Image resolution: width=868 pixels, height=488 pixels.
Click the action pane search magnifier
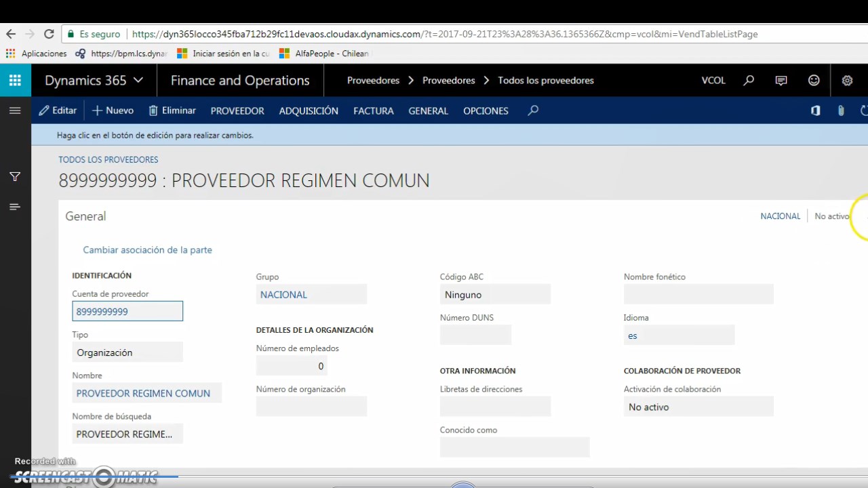coord(533,110)
